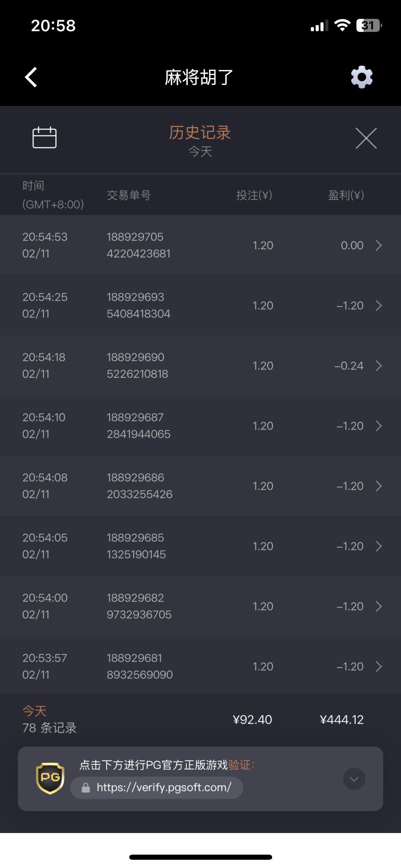Show details for the 20:54:00 record
The image size is (401, 868).
pos(379,606)
